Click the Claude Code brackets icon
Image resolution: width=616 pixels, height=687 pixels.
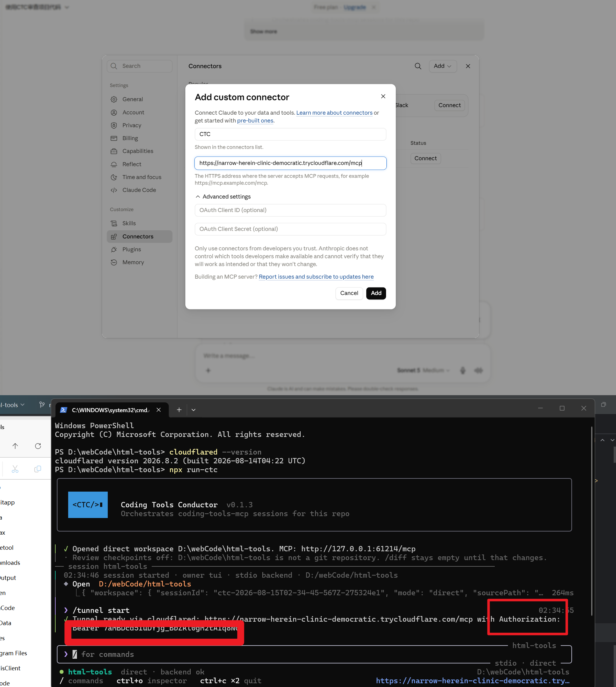click(x=114, y=190)
